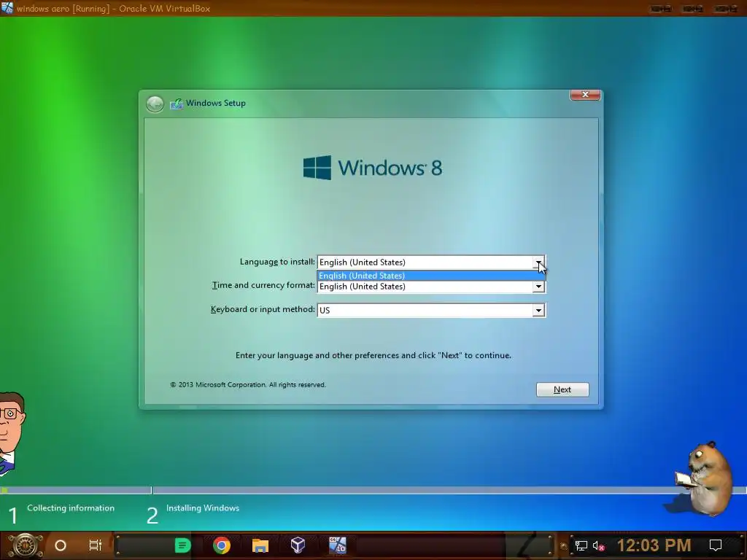The width and height of the screenshot is (747, 560).
Task: Open the network tray icon
Action: coord(581,545)
